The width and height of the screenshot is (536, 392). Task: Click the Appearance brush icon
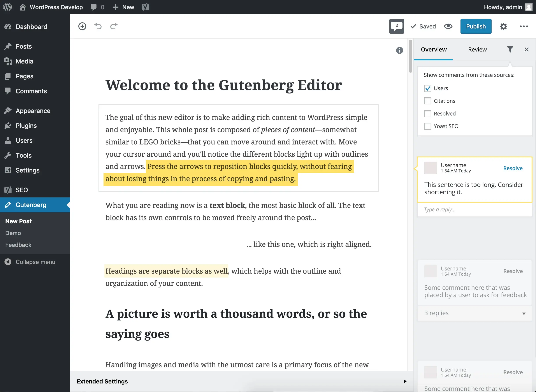point(8,111)
